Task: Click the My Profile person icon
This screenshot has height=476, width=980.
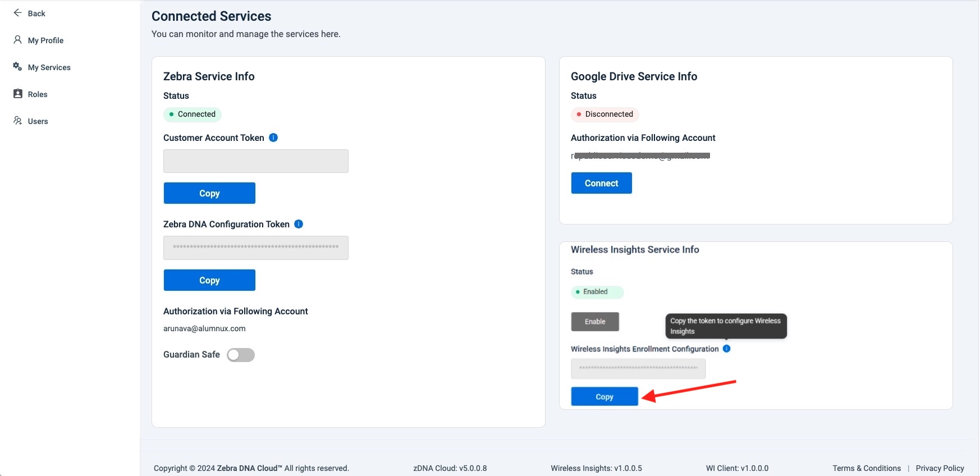Action: tap(17, 40)
